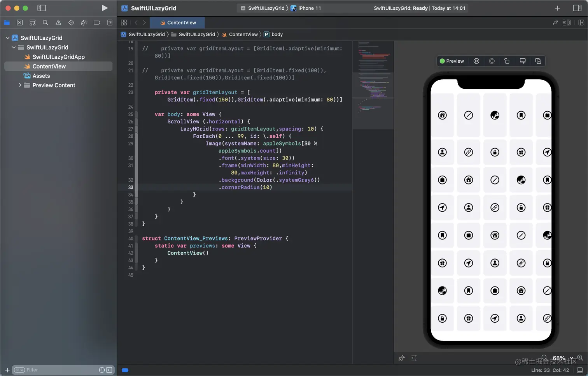Add a library item with plus
This screenshot has width=588, height=376.
(x=557, y=8)
